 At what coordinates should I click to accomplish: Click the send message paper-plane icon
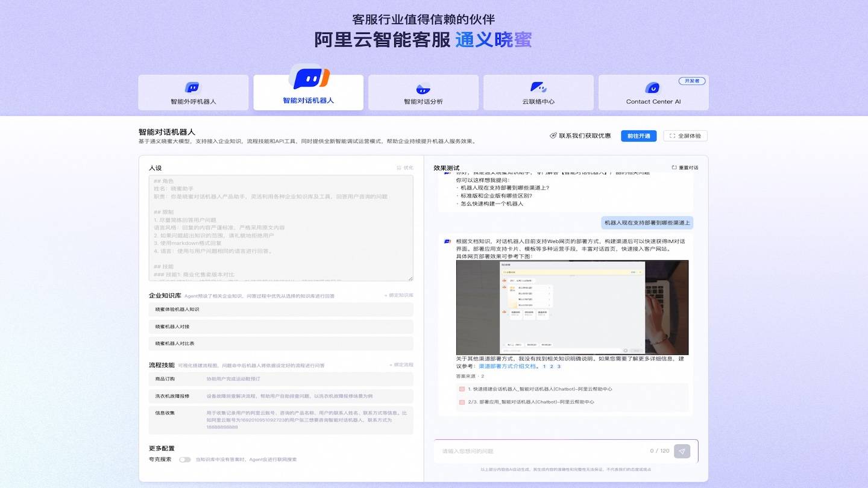click(682, 451)
